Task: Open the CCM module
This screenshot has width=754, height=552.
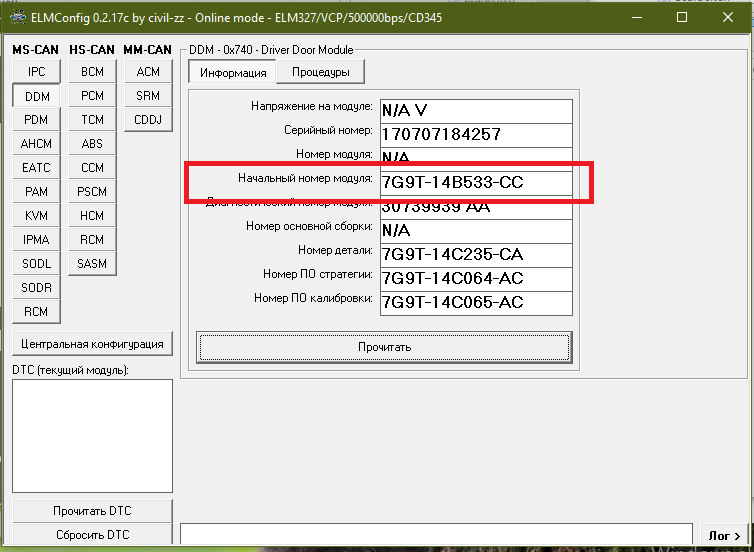Action: pos(92,168)
